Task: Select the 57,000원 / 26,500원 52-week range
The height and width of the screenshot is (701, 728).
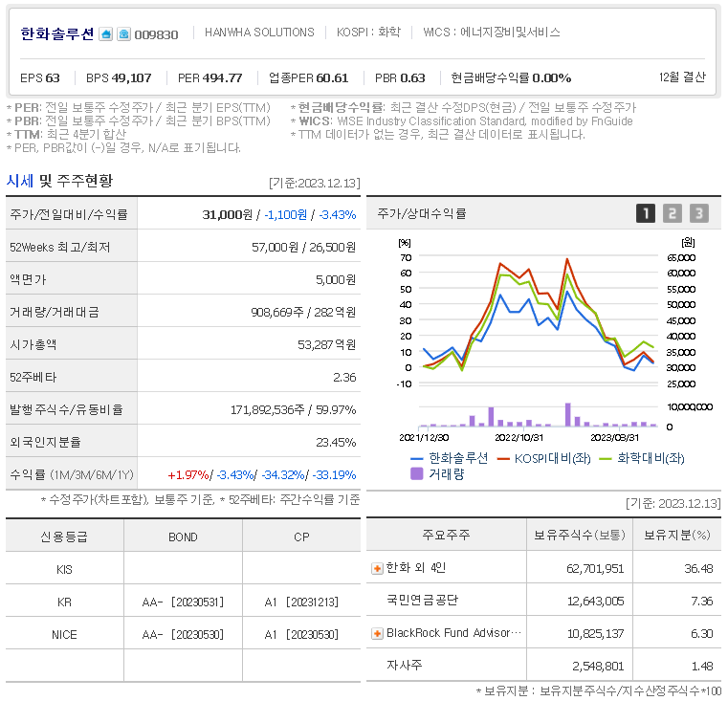Action: point(303,248)
